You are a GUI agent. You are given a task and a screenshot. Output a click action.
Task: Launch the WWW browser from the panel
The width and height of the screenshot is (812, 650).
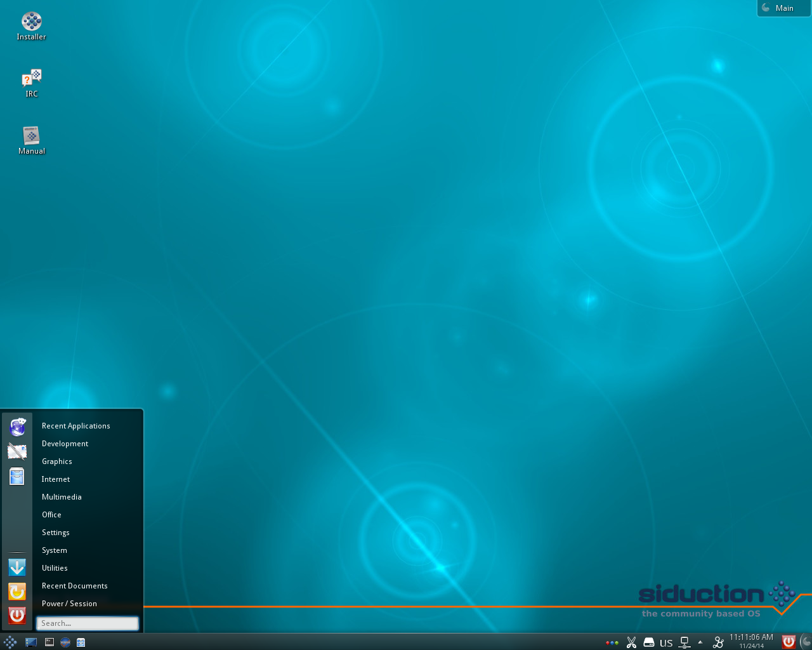[x=65, y=642]
